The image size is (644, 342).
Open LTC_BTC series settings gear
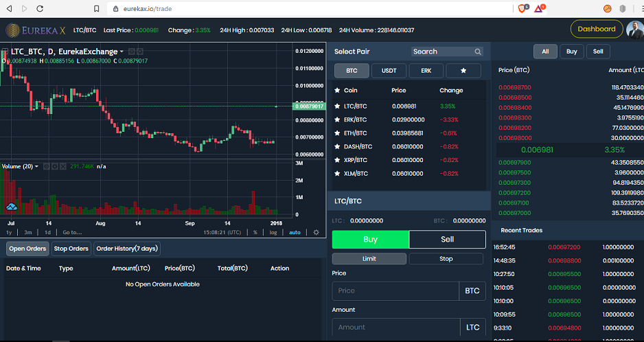click(139, 52)
